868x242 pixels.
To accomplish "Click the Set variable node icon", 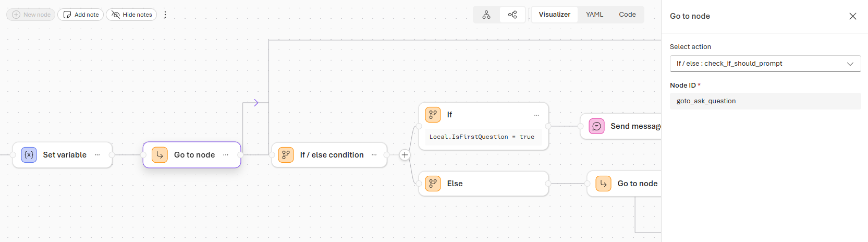I will 29,155.
